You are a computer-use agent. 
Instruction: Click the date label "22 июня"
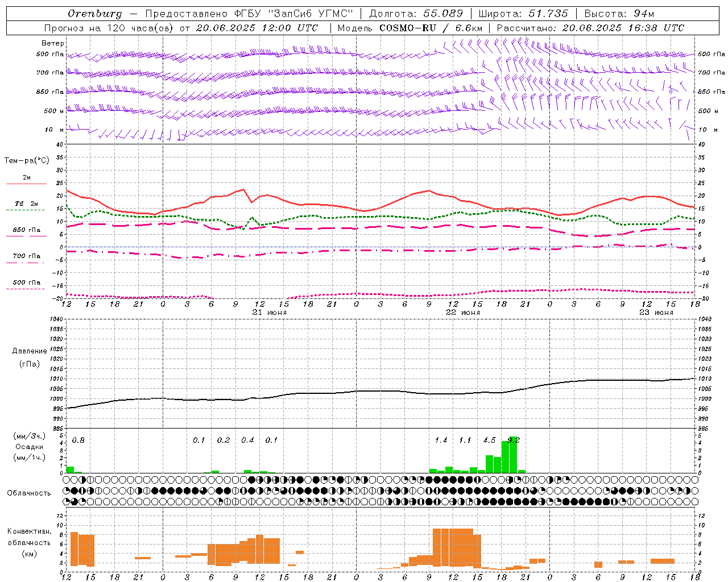tap(463, 313)
